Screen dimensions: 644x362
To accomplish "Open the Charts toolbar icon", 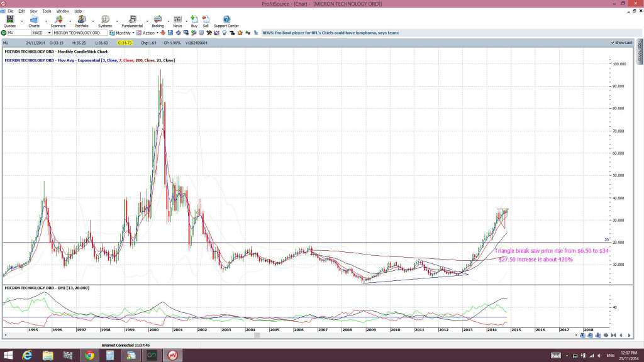I will click(x=34, y=21).
